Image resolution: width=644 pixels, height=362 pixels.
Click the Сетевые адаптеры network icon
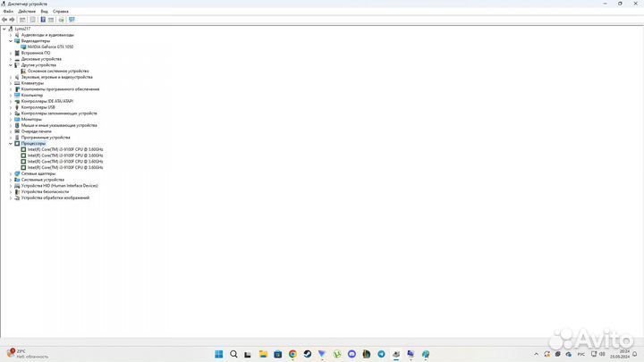[17, 173]
